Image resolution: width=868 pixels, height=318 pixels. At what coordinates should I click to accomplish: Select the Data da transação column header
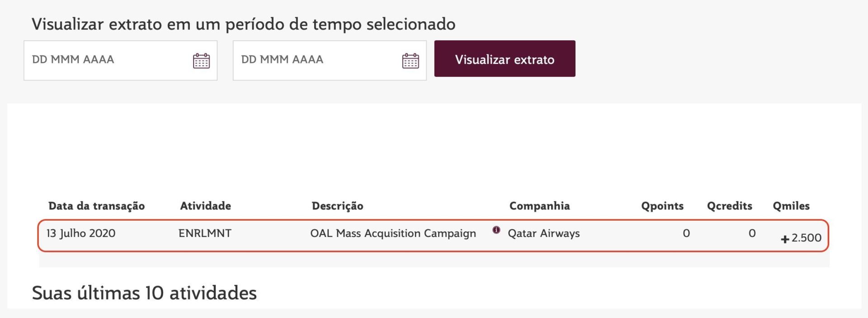[96, 206]
